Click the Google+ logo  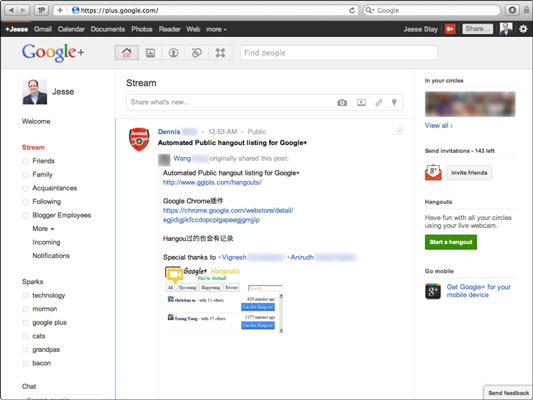point(53,53)
